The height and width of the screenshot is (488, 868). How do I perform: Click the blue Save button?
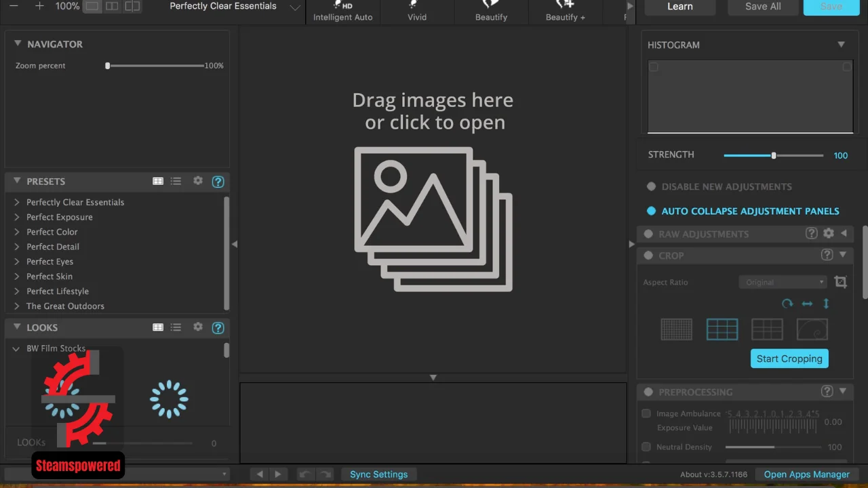coord(831,7)
